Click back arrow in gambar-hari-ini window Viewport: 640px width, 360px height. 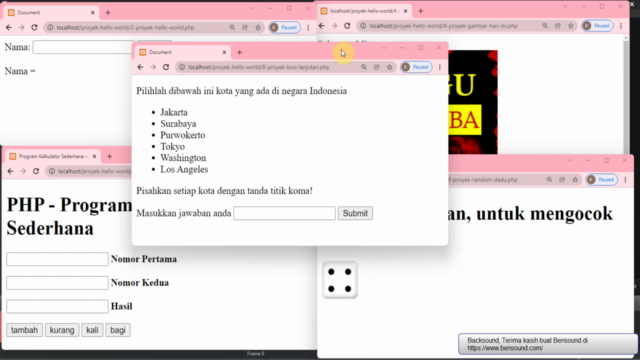click(x=322, y=26)
